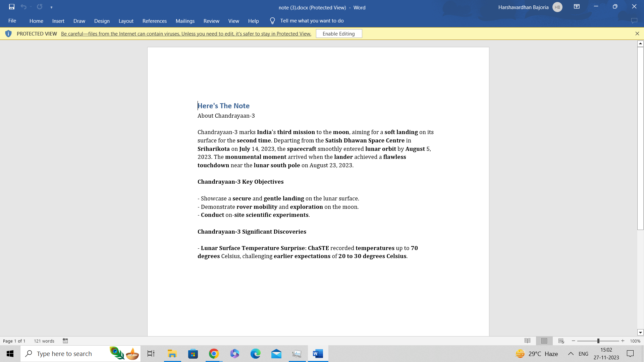Click the Save icon in title bar
This screenshot has height=362, width=644.
click(x=12, y=7)
